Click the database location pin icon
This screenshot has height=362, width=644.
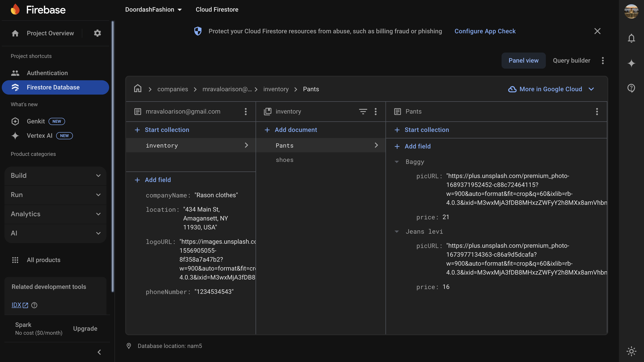click(x=129, y=346)
